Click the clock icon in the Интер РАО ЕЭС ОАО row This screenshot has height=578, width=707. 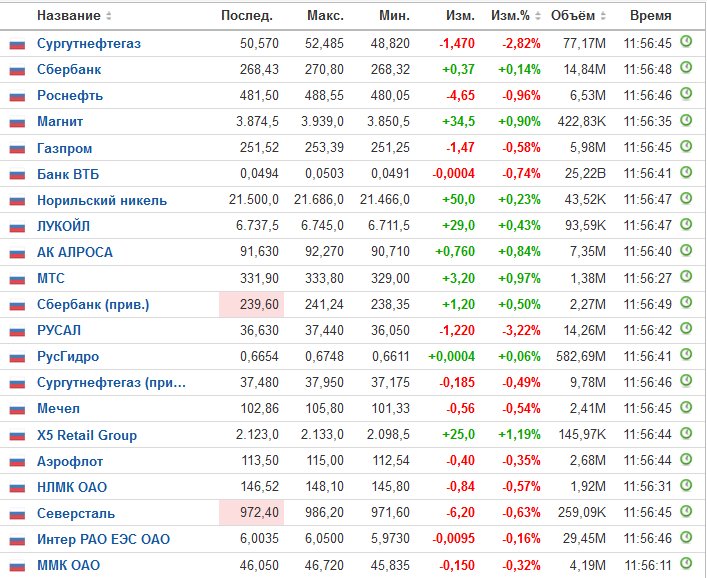coord(686,537)
